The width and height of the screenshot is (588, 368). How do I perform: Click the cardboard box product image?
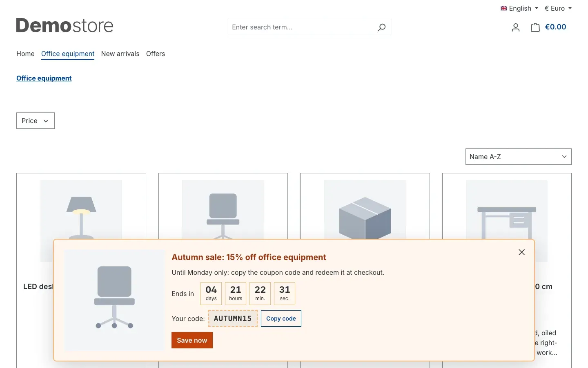(x=365, y=209)
